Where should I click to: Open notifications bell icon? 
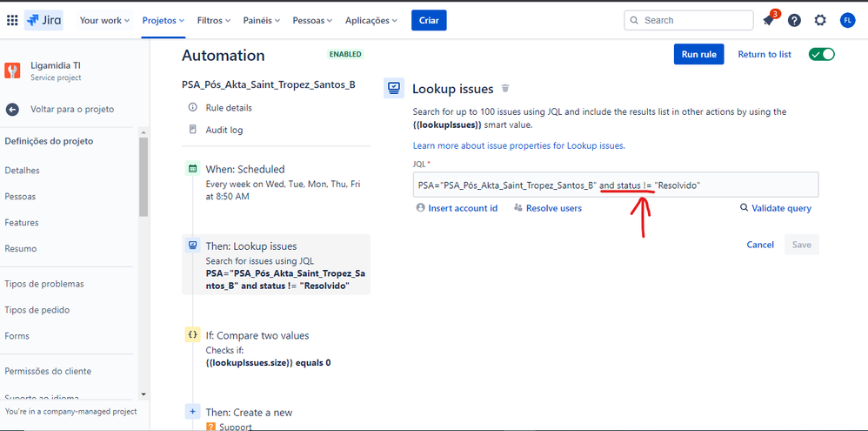coord(768,21)
